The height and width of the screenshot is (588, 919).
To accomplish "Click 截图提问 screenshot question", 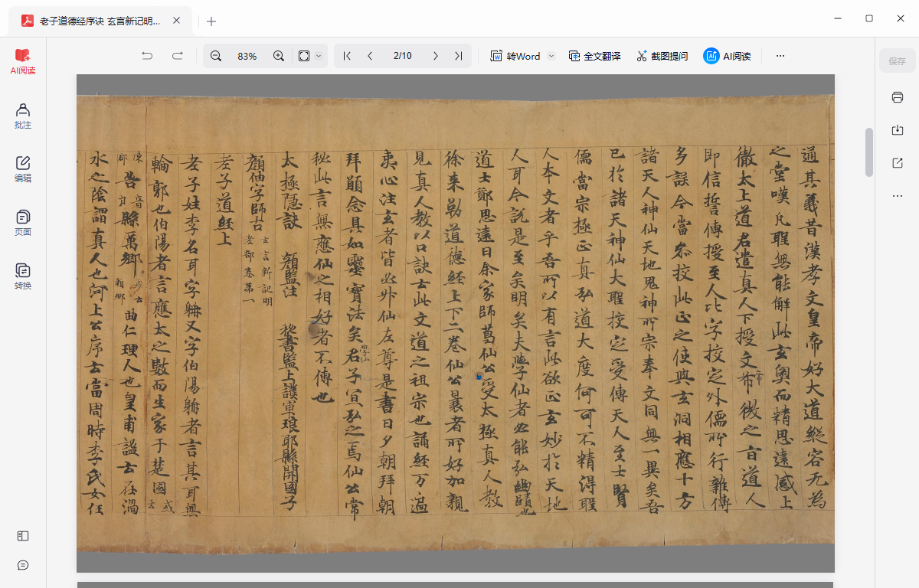I will pos(662,56).
